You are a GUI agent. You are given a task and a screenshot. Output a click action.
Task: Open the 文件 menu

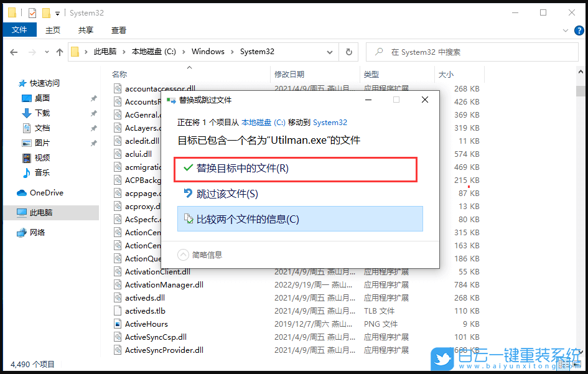[x=19, y=29]
